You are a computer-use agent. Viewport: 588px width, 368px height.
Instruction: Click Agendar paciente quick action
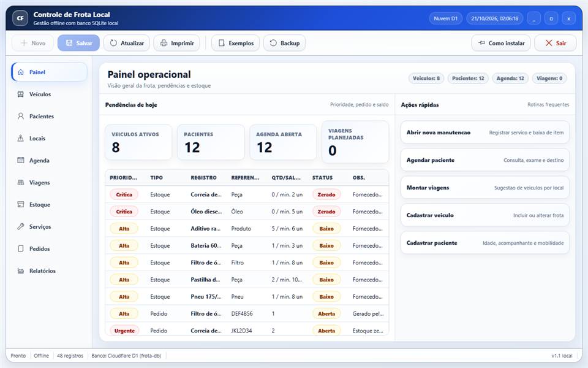tap(485, 160)
